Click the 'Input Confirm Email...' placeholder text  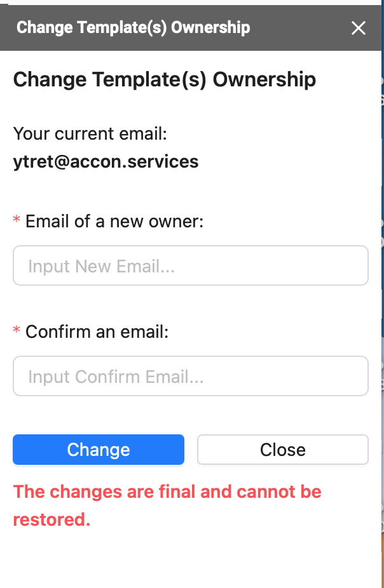116,377
